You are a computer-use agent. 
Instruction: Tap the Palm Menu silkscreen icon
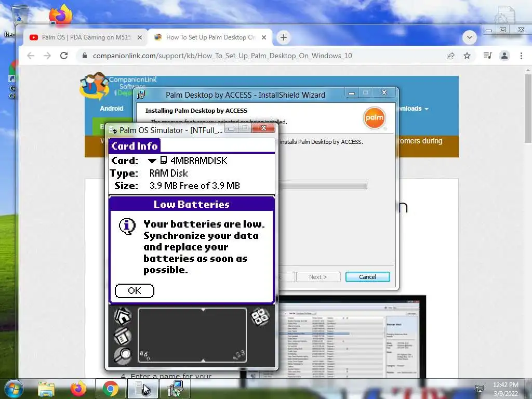coord(122,336)
